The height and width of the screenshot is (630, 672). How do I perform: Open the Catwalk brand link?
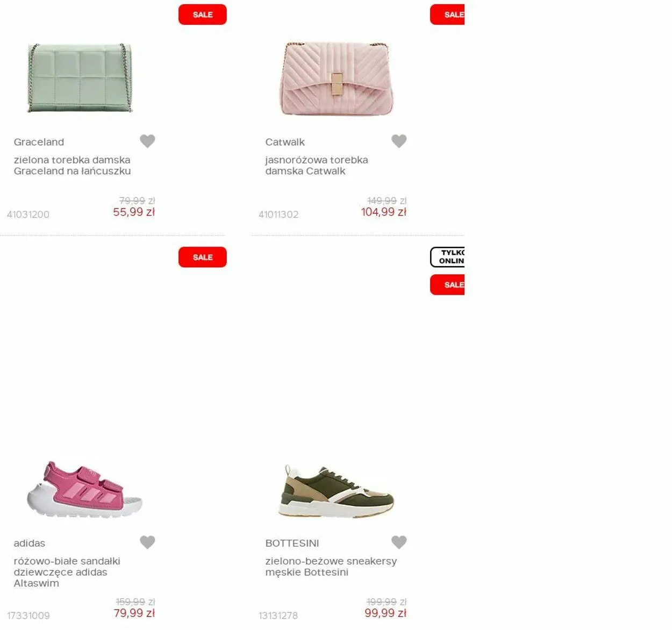(x=285, y=142)
